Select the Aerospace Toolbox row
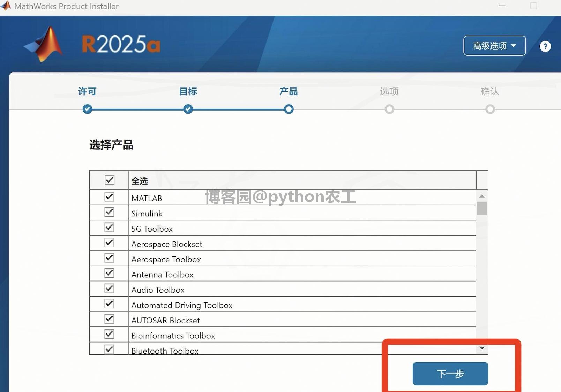 pos(166,259)
